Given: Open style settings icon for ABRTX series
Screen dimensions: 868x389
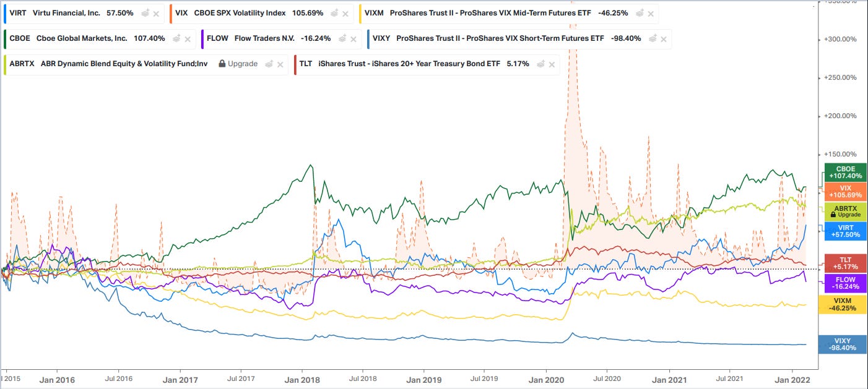Looking at the screenshot, I should (269, 64).
